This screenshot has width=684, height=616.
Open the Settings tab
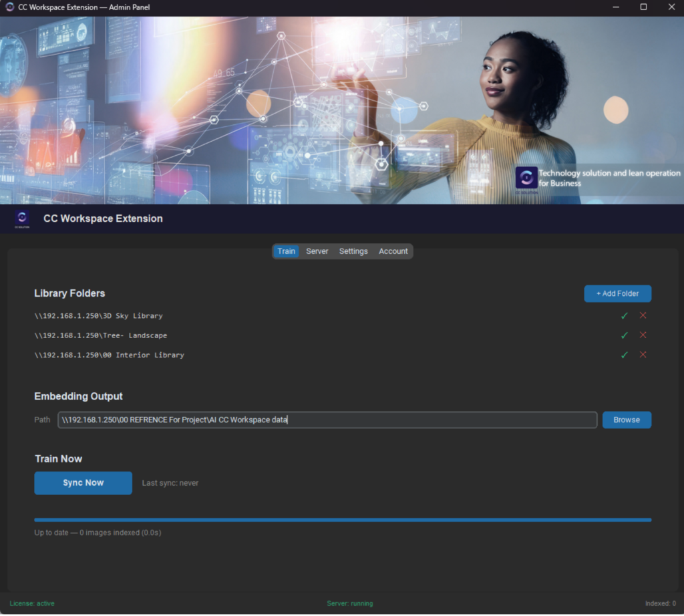pos(353,251)
